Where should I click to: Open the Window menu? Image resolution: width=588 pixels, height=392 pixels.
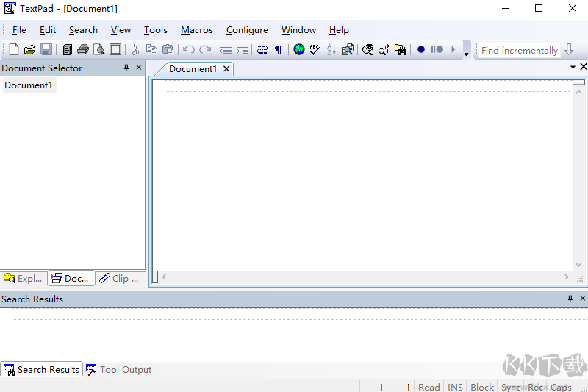click(299, 30)
